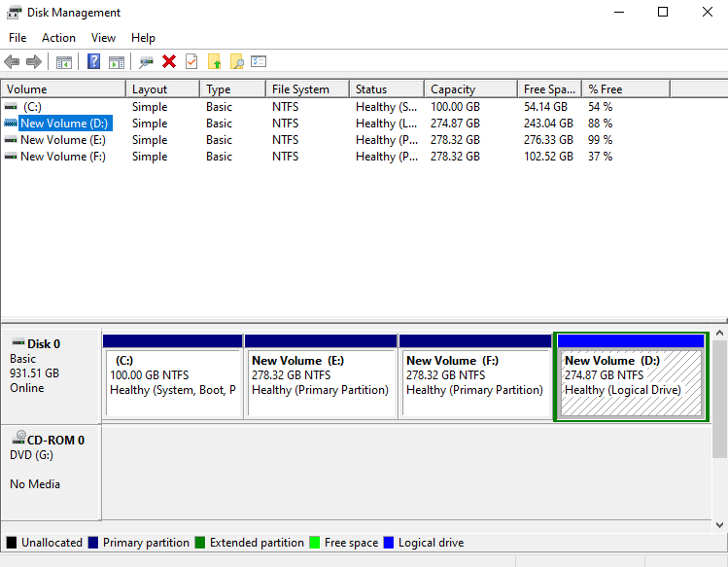Sort by the % Free column header
Screen dimensions: 728x567
tap(626, 89)
